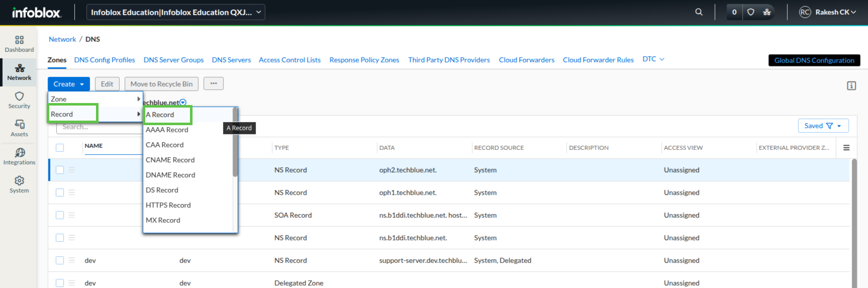The image size is (868, 288).
Task: Click the more actions ellipsis button
Action: pos(214,83)
